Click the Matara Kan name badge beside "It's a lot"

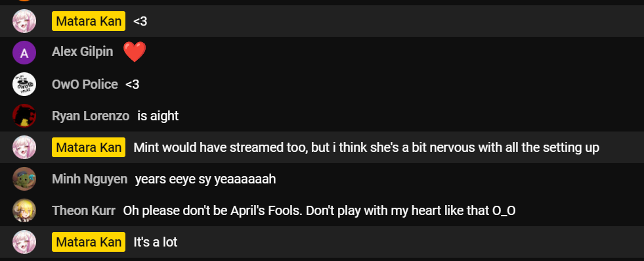pyautogui.click(x=89, y=242)
